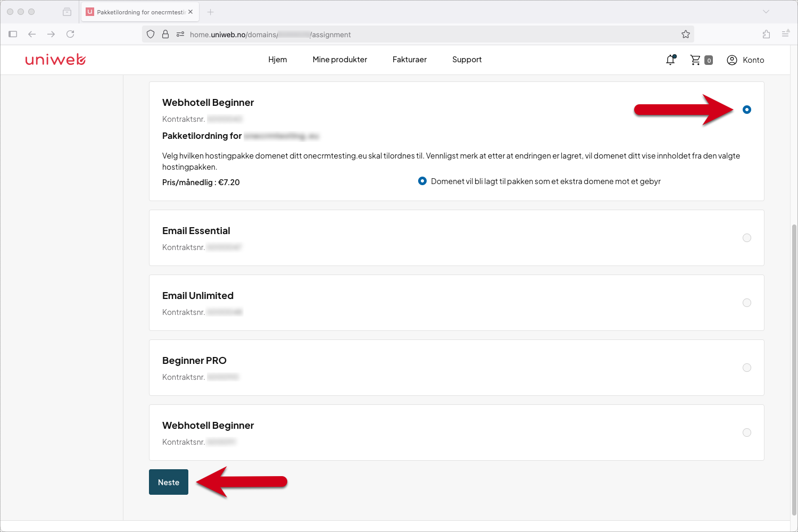Select the first Webhotell Beginner radio button

coord(747,110)
